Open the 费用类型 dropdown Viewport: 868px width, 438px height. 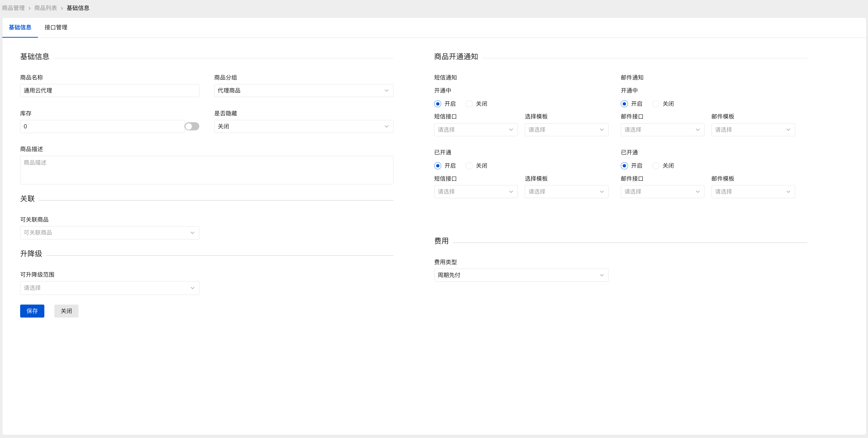(521, 275)
